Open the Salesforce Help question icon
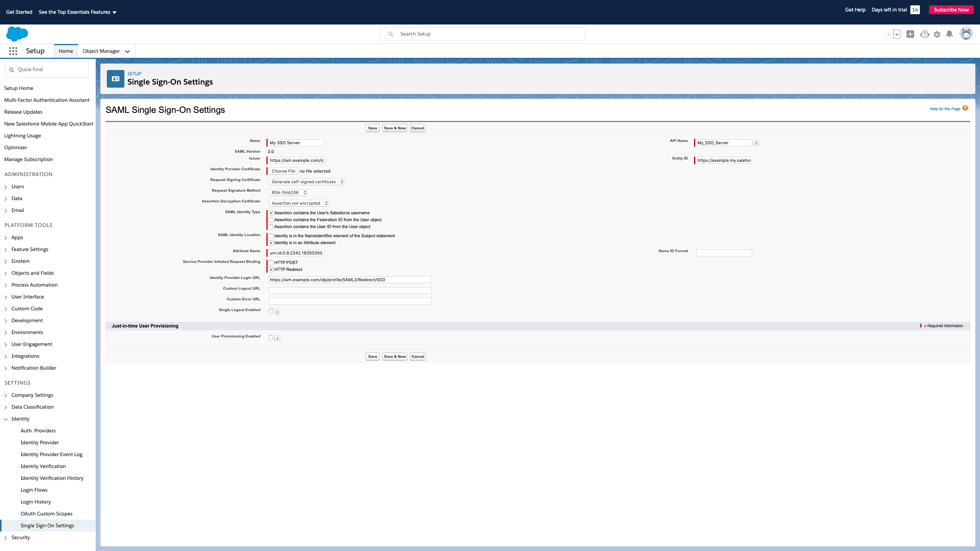The height and width of the screenshot is (551, 980). (x=924, y=34)
